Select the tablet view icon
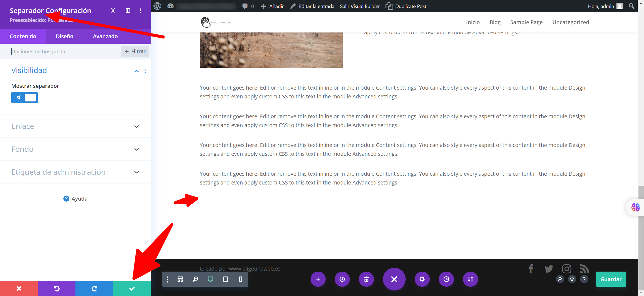Image resolution: width=644 pixels, height=296 pixels. [x=226, y=279]
